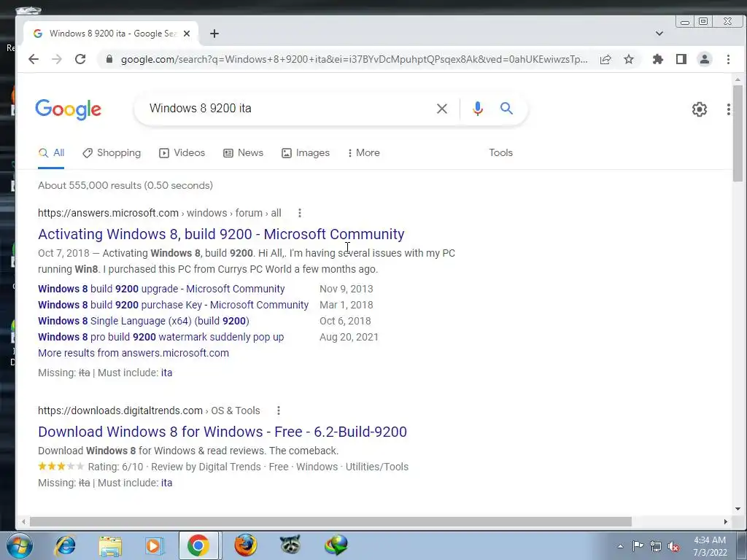Toggle Chrome side panel
Screen dimensions: 747x560
(681, 59)
